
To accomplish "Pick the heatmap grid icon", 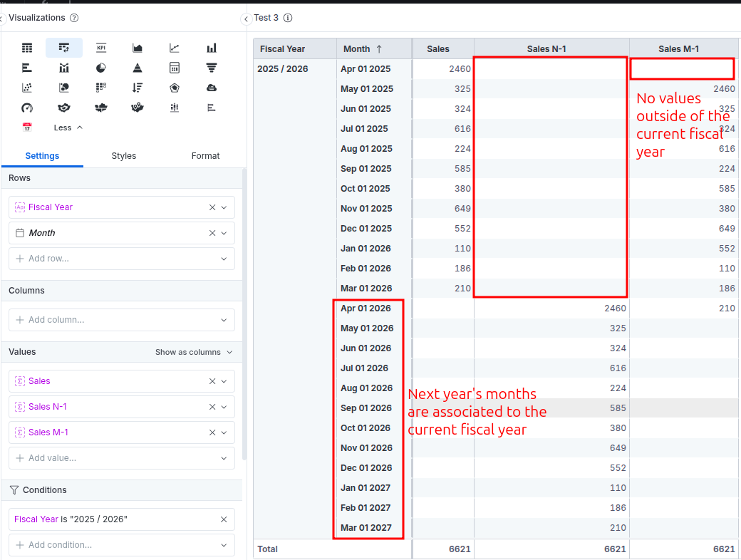I will click(100, 88).
